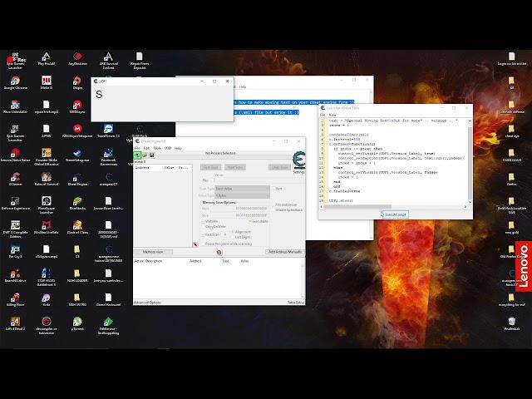
Task: Click the Add Address Manually button
Action: point(284,252)
